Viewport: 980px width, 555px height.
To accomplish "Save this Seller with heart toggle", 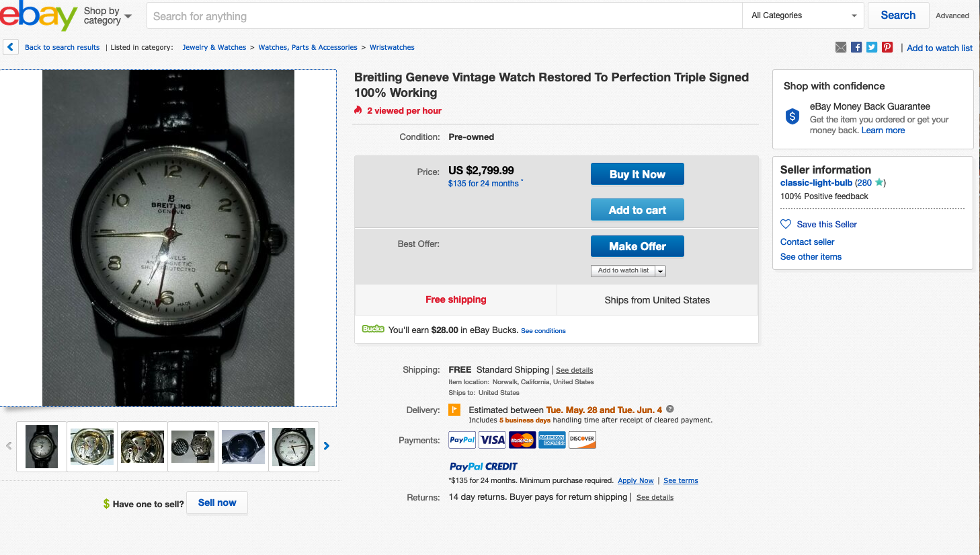I will (x=786, y=224).
